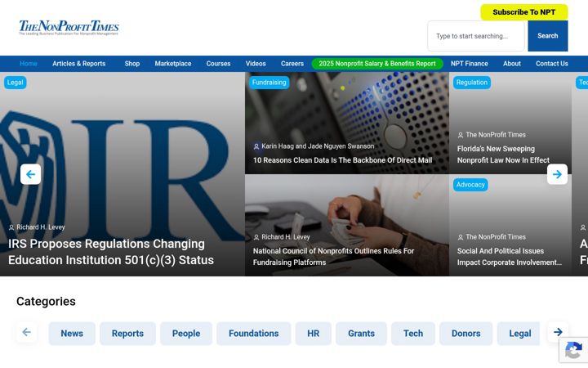Click the hero carousel next arrow
Viewport: 588px width, 368px height.
click(x=557, y=174)
